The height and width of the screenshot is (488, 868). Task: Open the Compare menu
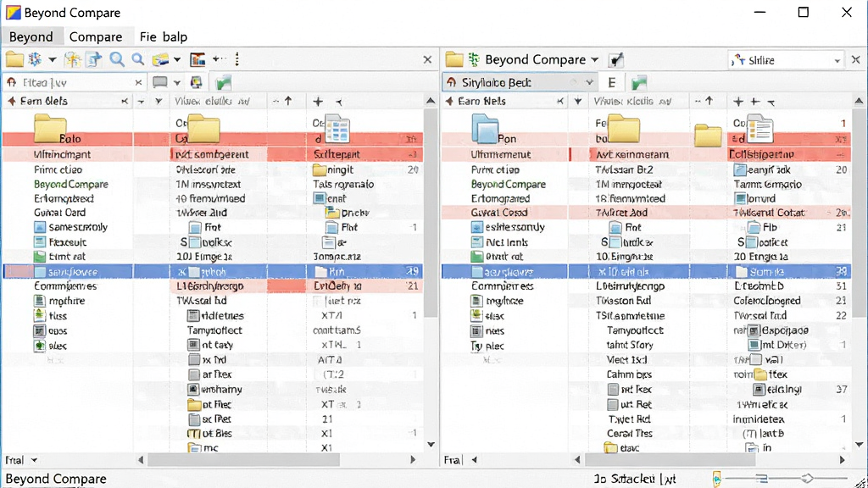95,36
